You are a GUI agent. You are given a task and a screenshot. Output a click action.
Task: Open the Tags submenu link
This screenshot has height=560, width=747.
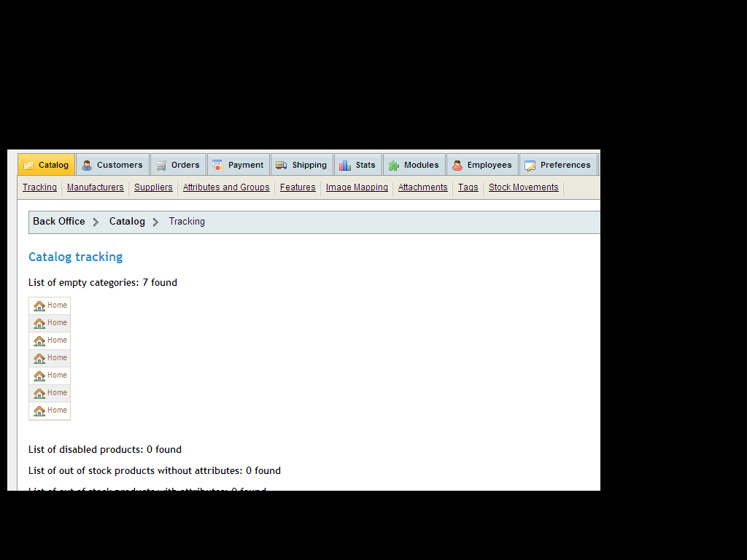(x=468, y=187)
